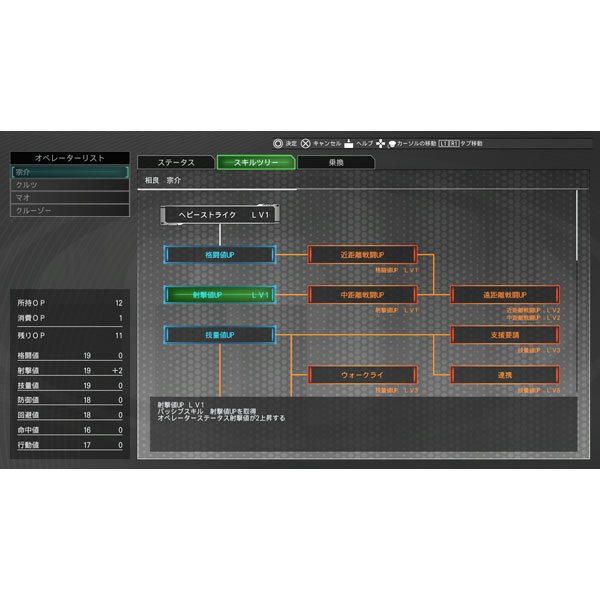Select the 格闘値UP skill node

point(219,255)
